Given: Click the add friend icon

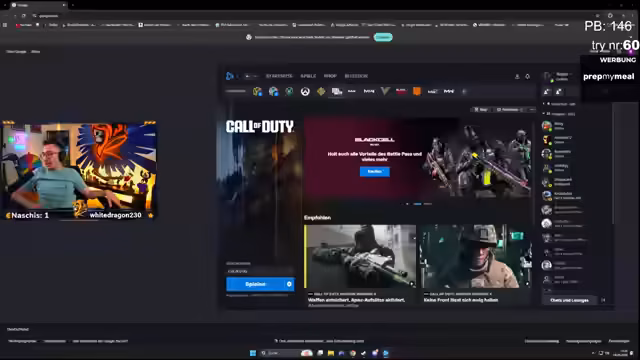Looking at the screenshot, I should point(547,91).
